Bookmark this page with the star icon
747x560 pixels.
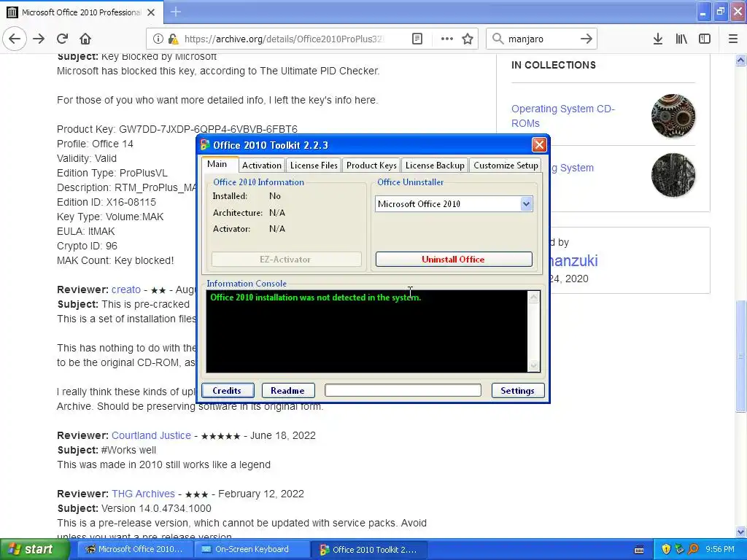468,39
